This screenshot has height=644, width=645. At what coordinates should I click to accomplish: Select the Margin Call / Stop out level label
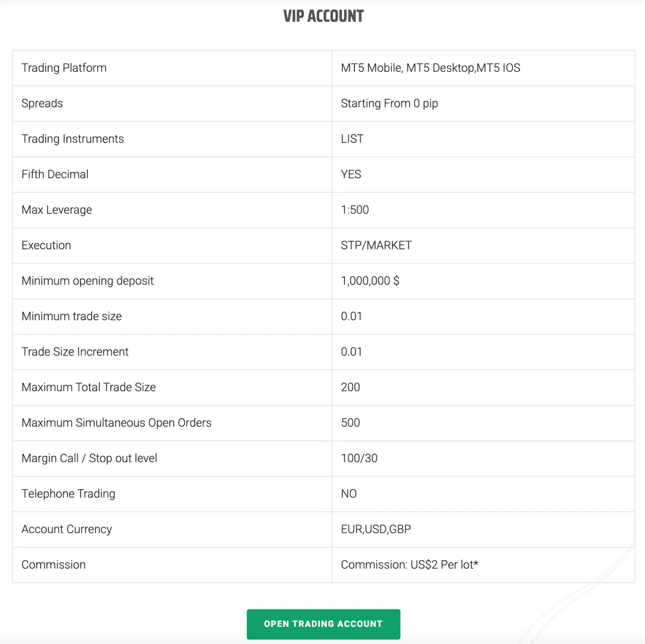89,458
